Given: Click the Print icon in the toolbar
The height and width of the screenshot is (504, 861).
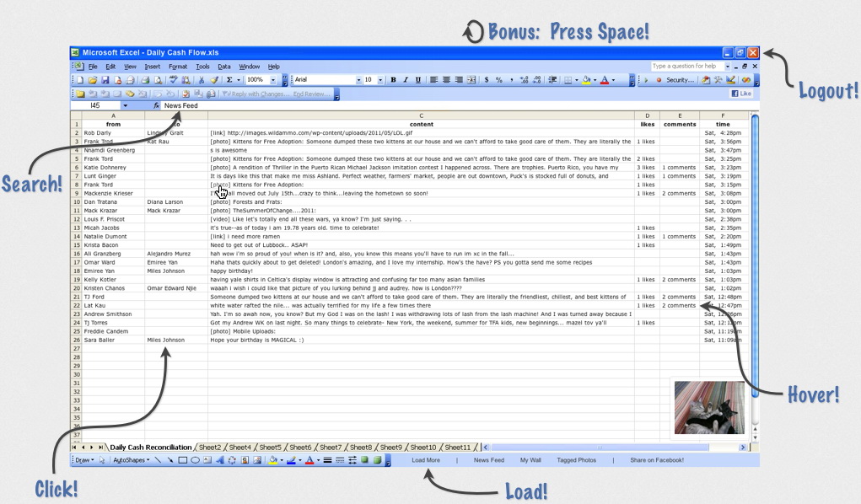Looking at the screenshot, I should 145,80.
